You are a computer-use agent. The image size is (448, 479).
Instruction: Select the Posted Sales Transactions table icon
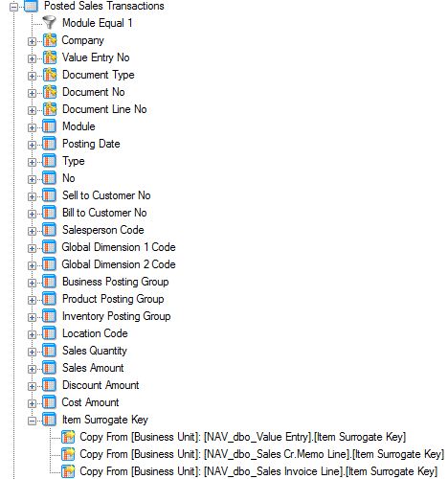point(31,6)
